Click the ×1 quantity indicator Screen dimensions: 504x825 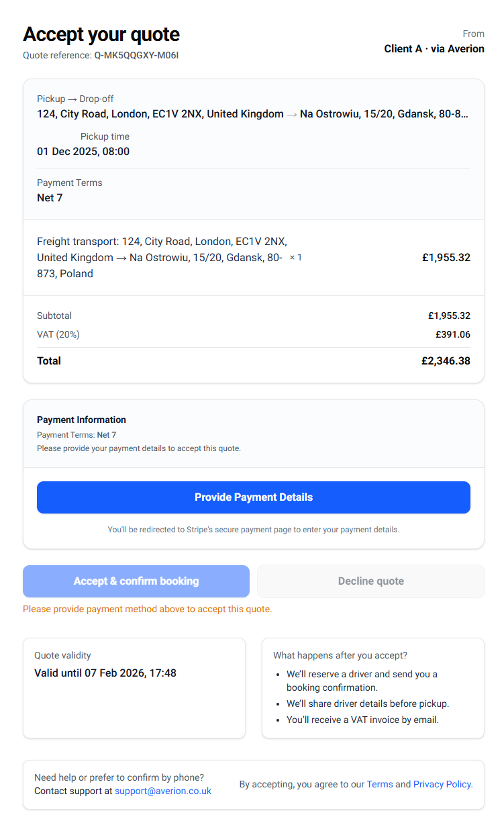point(295,258)
